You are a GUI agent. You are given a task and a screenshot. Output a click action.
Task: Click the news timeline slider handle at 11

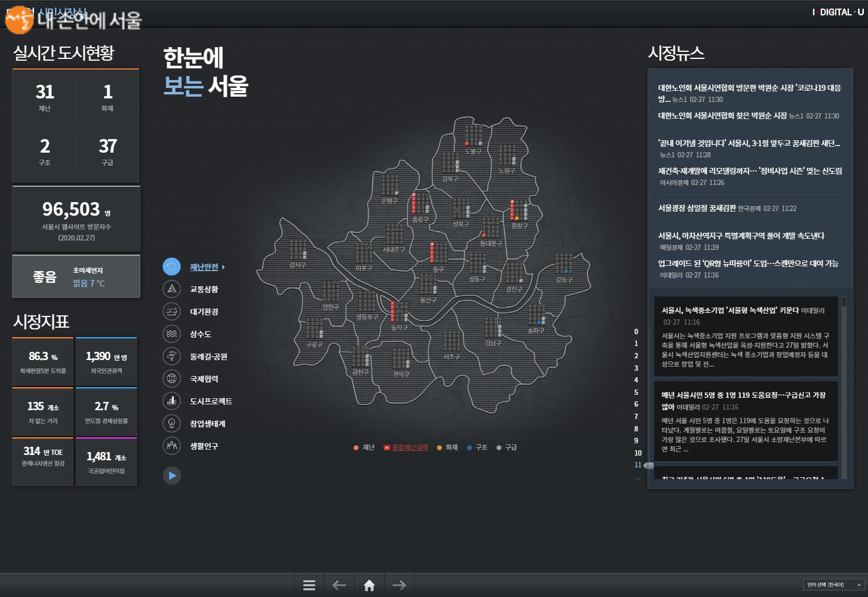(x=648, y=466)
